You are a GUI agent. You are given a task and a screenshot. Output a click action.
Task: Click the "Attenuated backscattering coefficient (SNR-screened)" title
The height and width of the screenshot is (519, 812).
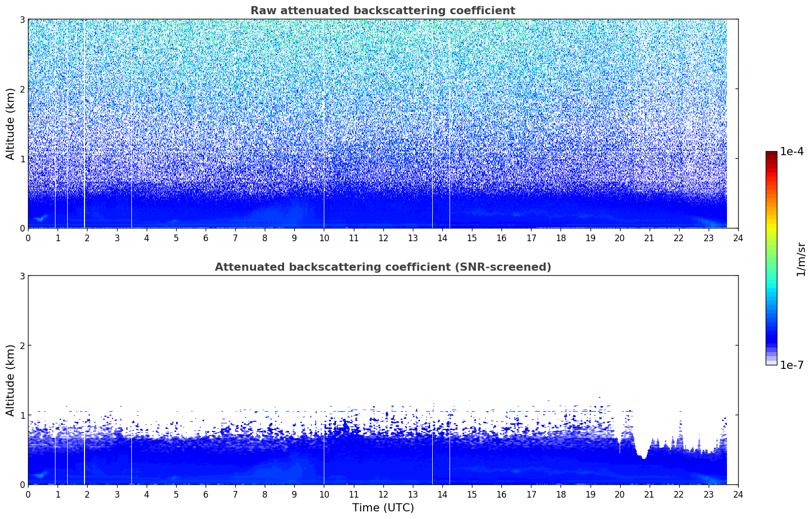[x=383, y=267]
